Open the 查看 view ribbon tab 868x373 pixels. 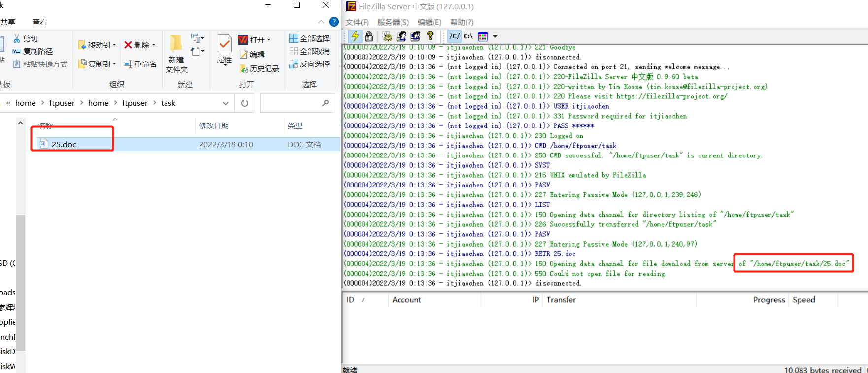[x=40, y=22]
